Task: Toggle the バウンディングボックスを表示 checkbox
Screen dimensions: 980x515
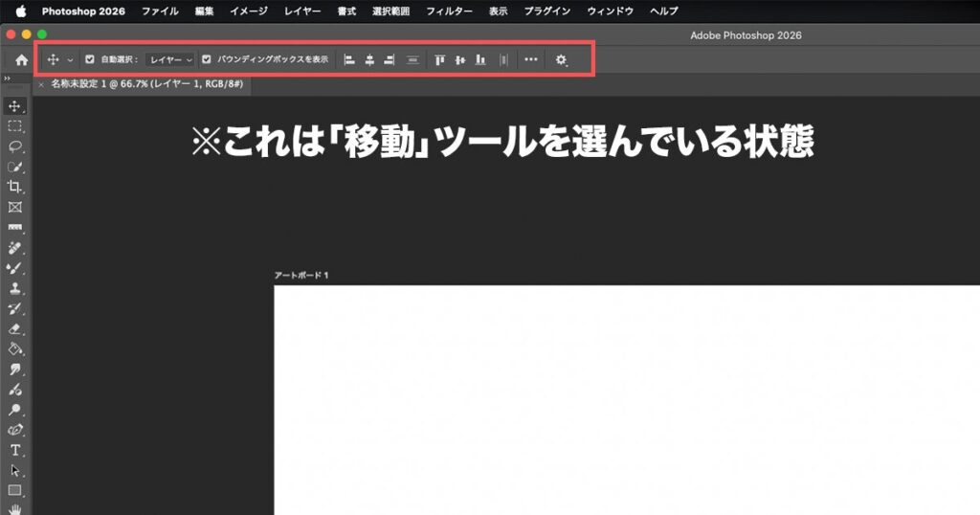Action: pos(207,59)
